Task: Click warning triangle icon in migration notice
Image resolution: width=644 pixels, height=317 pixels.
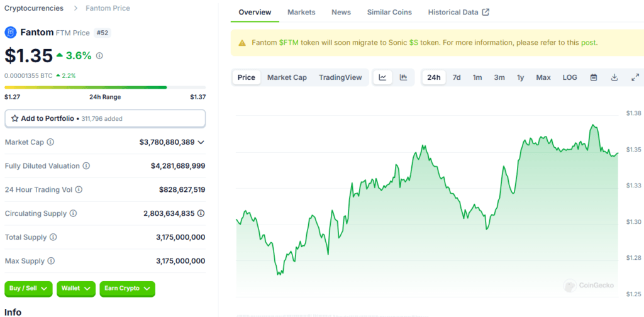Action: pyautogui.click(x=242, y=43)
